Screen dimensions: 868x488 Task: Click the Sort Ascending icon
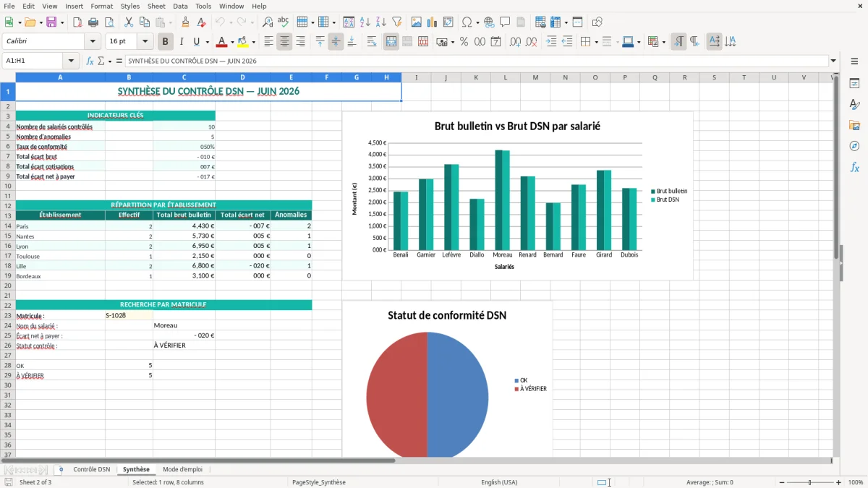coord(365,22)
